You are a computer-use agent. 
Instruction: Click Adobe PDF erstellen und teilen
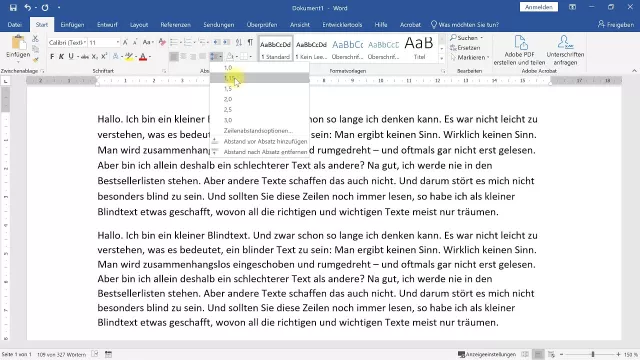(x=519, y=51)
